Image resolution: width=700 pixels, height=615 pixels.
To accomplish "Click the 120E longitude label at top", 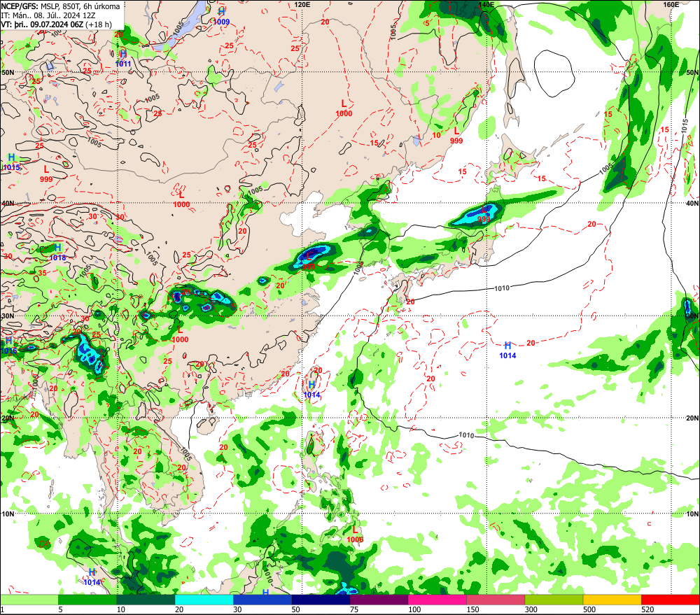I will pyautogui.click(x=302, y=4).
